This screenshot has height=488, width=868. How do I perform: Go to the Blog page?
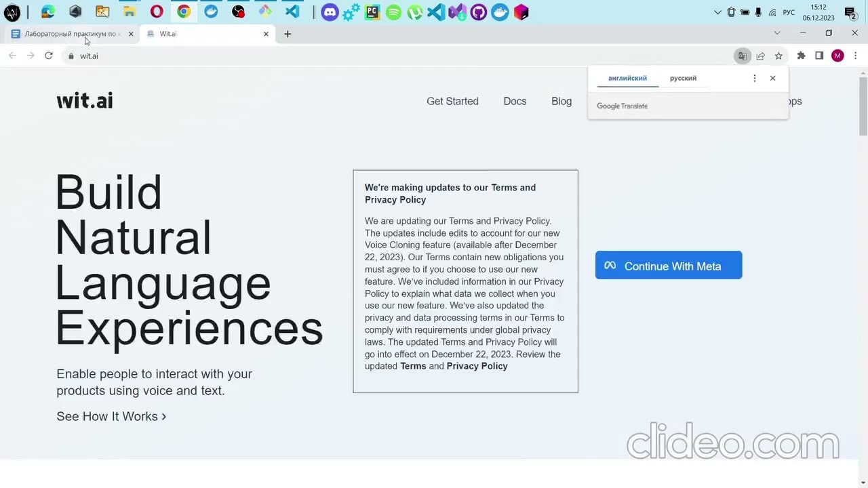(561, 101)
